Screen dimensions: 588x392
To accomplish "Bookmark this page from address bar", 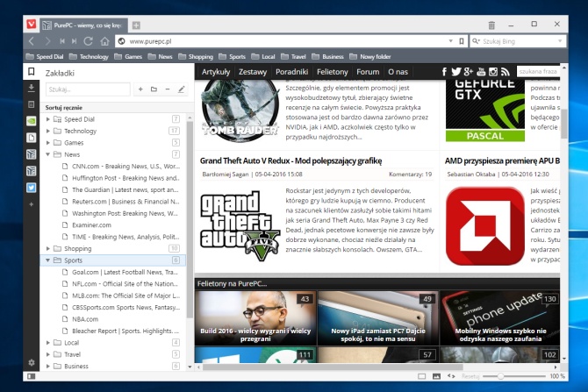I will (x=462, y=41).
